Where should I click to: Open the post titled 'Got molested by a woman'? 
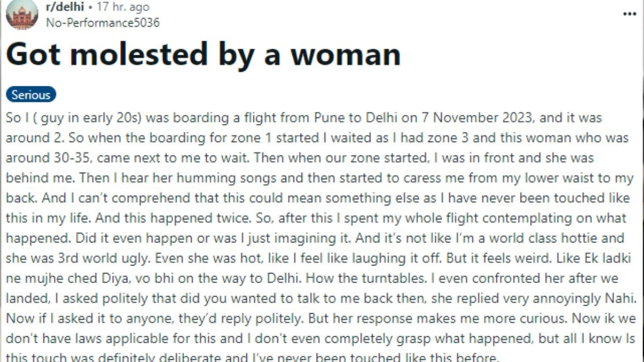[203, 53]
